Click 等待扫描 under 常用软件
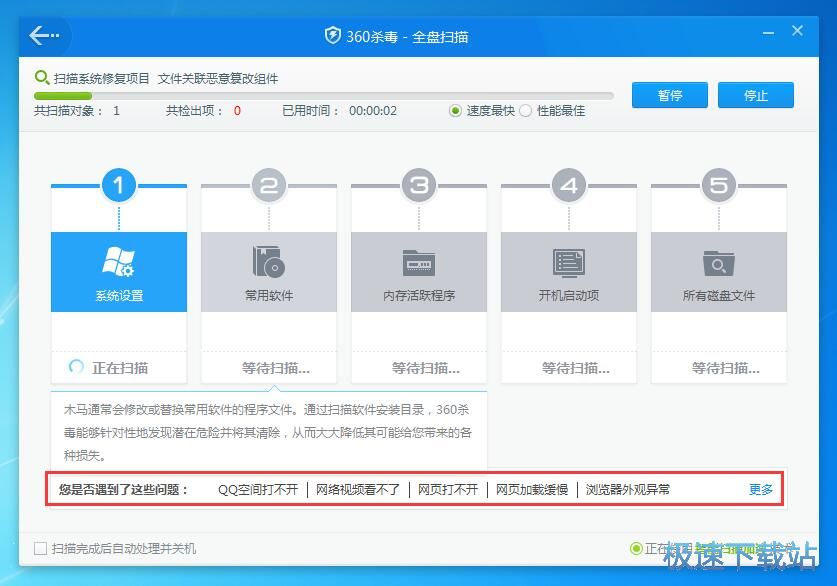The image size is (837, 586). tap(275, 368)
